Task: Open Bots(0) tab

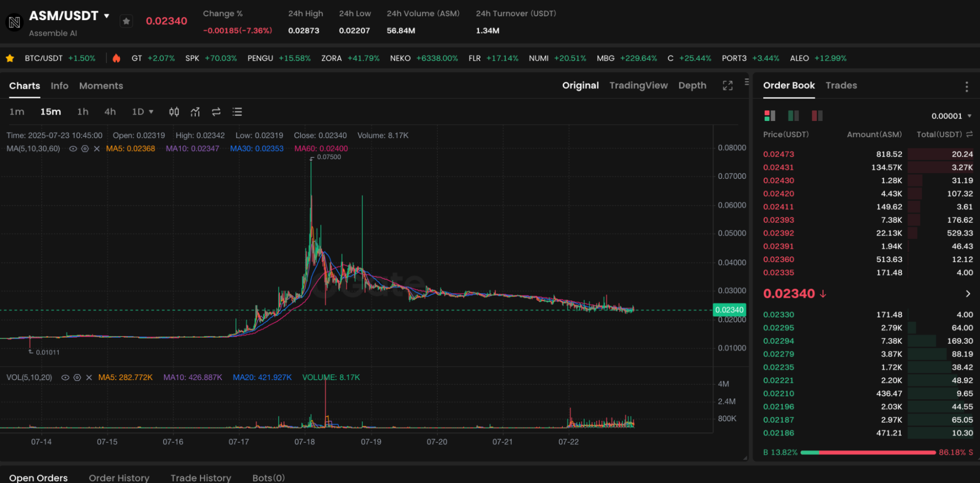Action: 269,478
